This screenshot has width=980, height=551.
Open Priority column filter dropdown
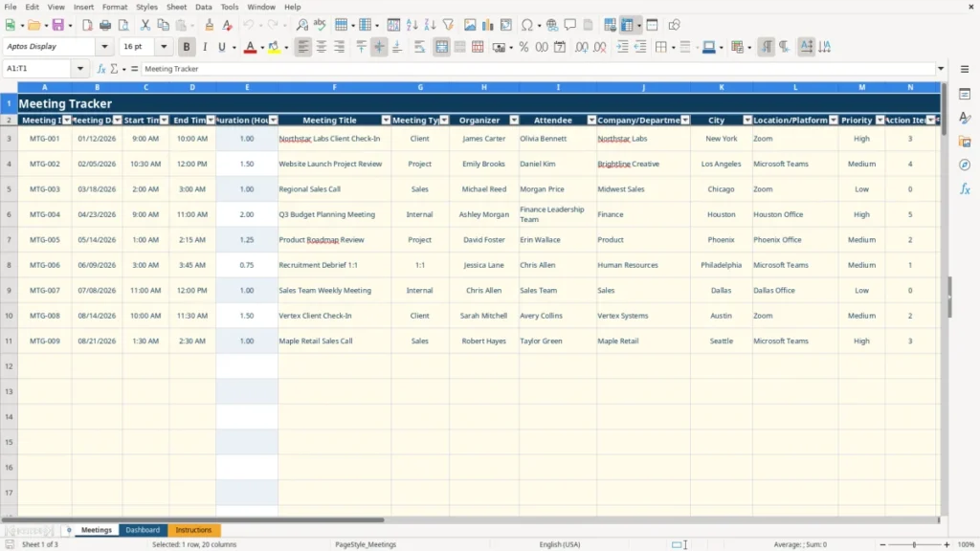[x=880, y=120]
